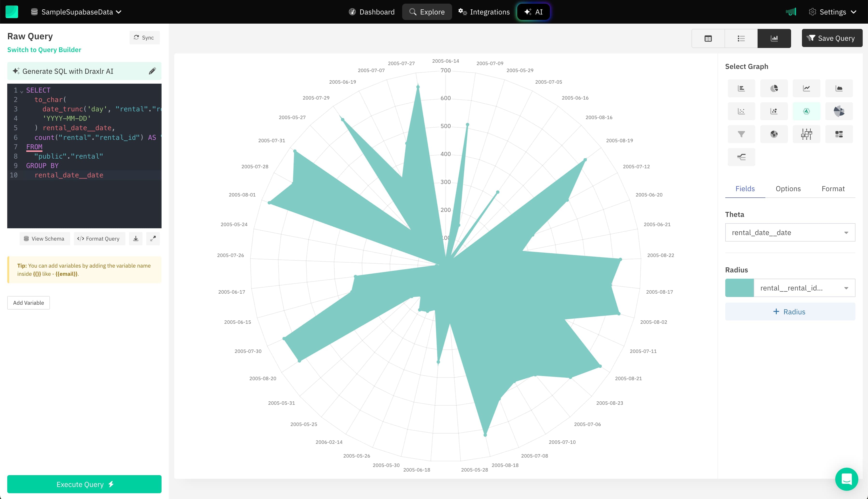The height and width of the screenshot is (499, 868).
Task: Switch to list view toggle
Action: click(x=741, y=38)
